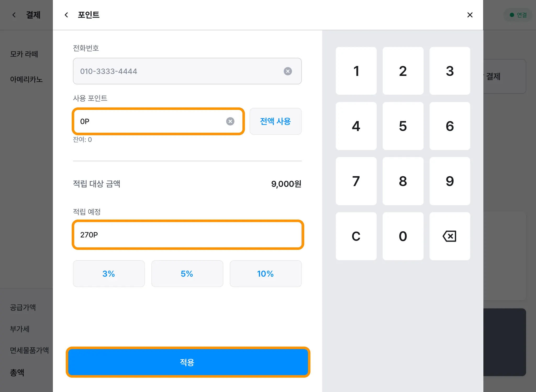The height and width of the screenshot is (392, 536).
Task: Click the 연결 connection status indicator
Action: click(x=518, y=15)
